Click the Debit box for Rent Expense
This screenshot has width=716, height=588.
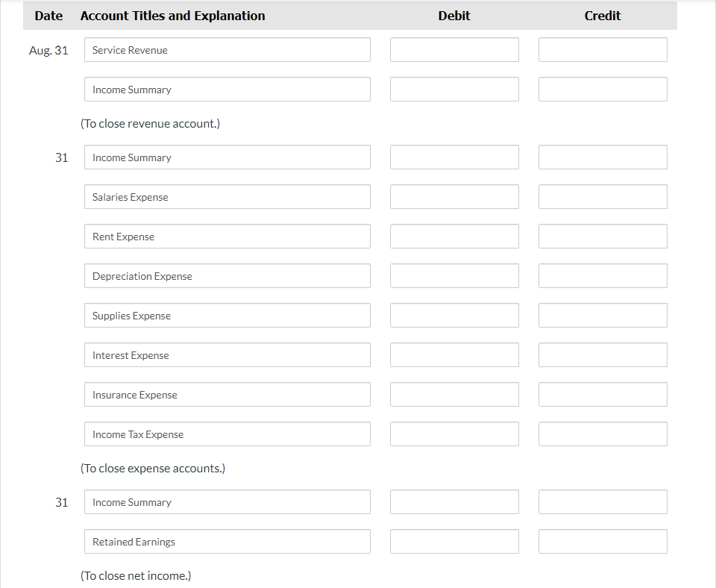(453, 236)
